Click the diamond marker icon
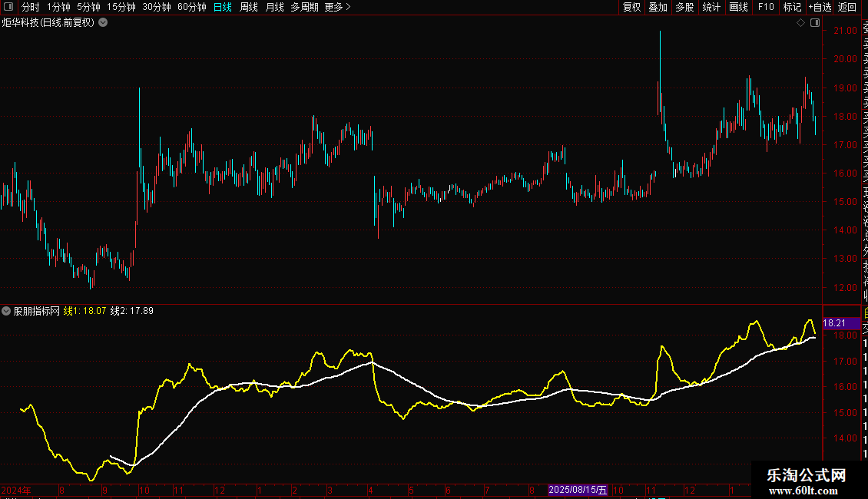This screenshot has height=499, width=868. click(800, 23)
